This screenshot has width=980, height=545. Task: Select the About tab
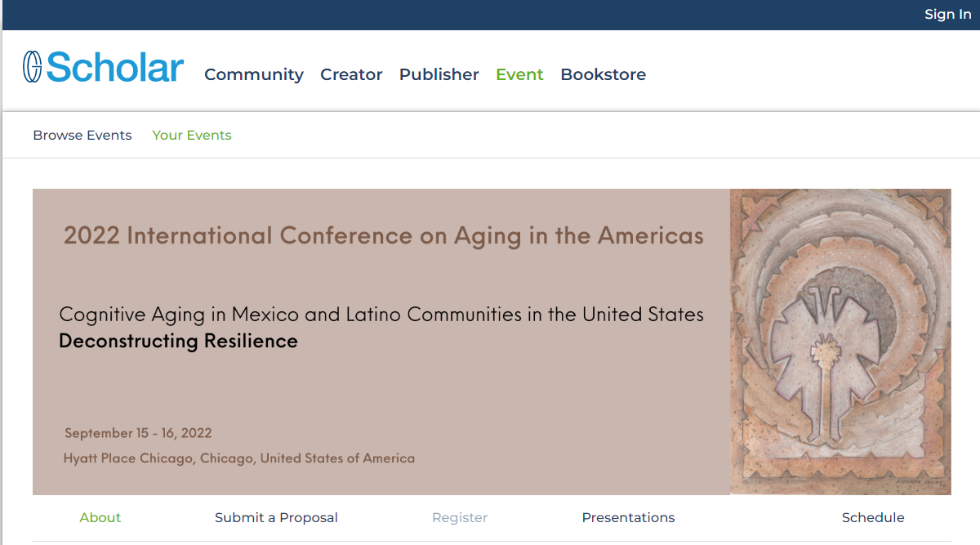[x=100, y=518]
